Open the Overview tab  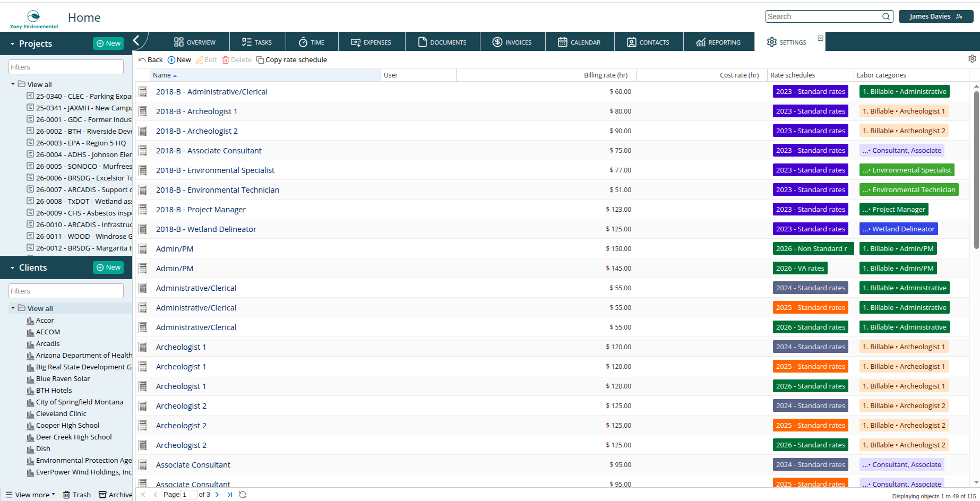coord(194,42)
